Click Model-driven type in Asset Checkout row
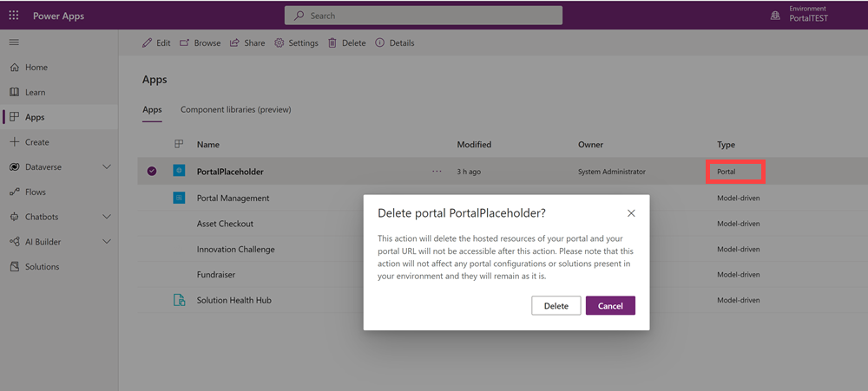This screenshot has width=868, height=391. [x=739, y=224]
